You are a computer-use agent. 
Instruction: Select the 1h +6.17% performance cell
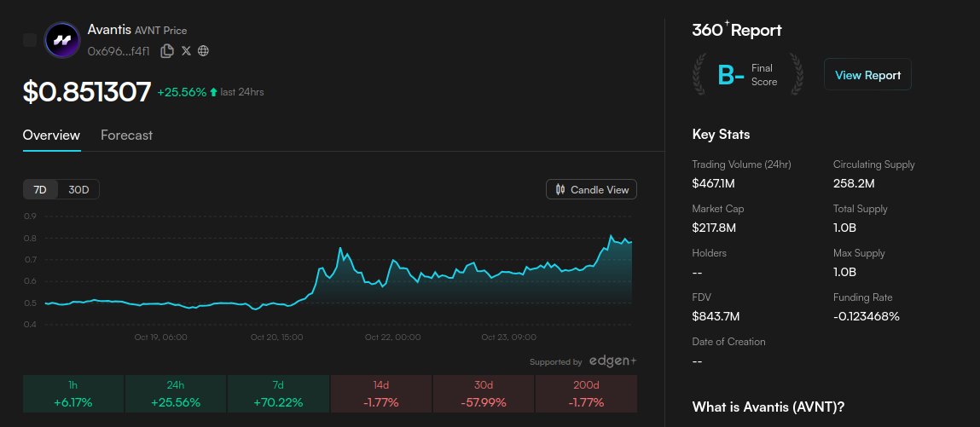pos(73,394)
